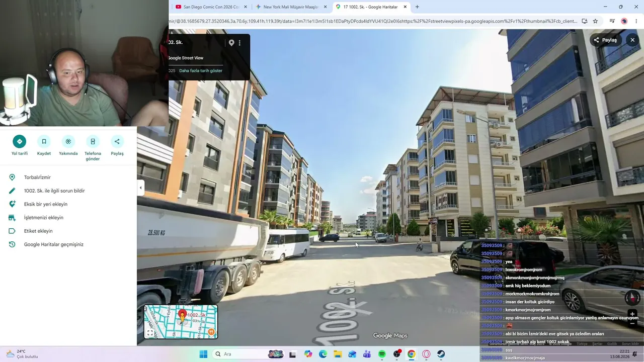Open the media controls icon in Chrome

612,21
